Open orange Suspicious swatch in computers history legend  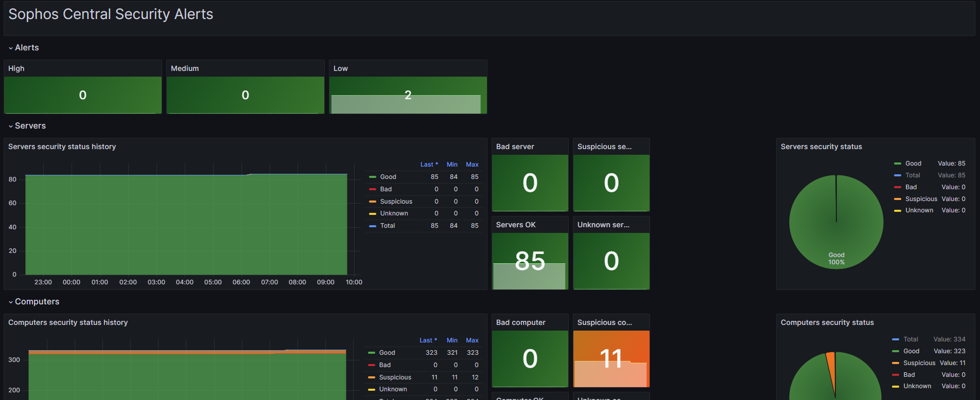(x=372, y=377)
